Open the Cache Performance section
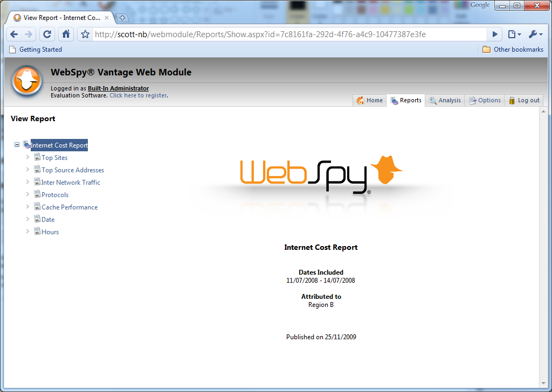Screen dimensions: 552x392 pyautogui.click(x=70, y=207)
